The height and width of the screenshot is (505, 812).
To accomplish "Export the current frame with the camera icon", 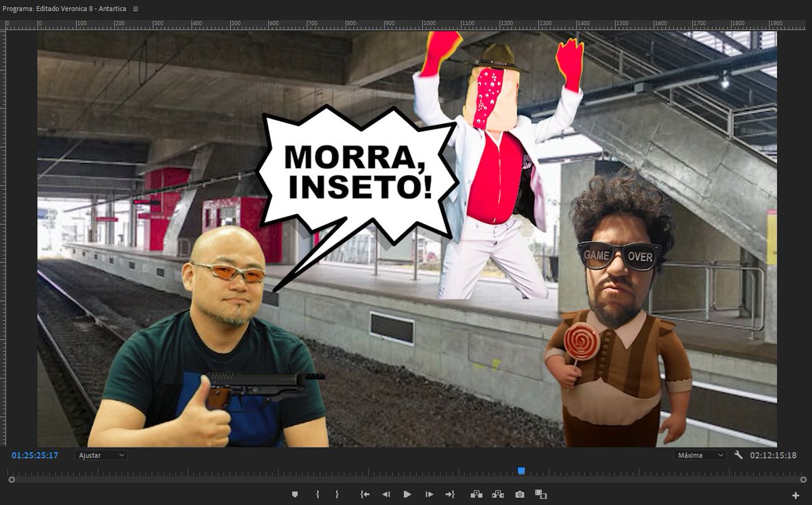I will pyautogui.click(x=520, y=495).
